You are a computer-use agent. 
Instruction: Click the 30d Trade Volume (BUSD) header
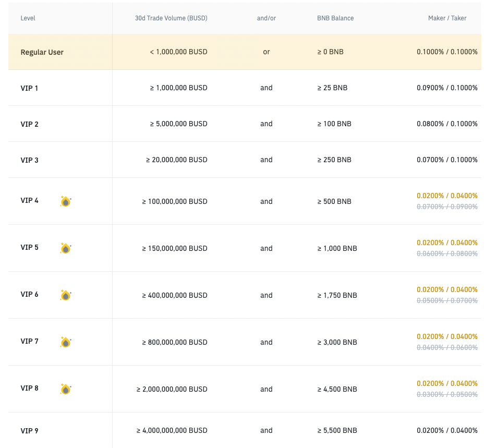click(x=171, y=18)
